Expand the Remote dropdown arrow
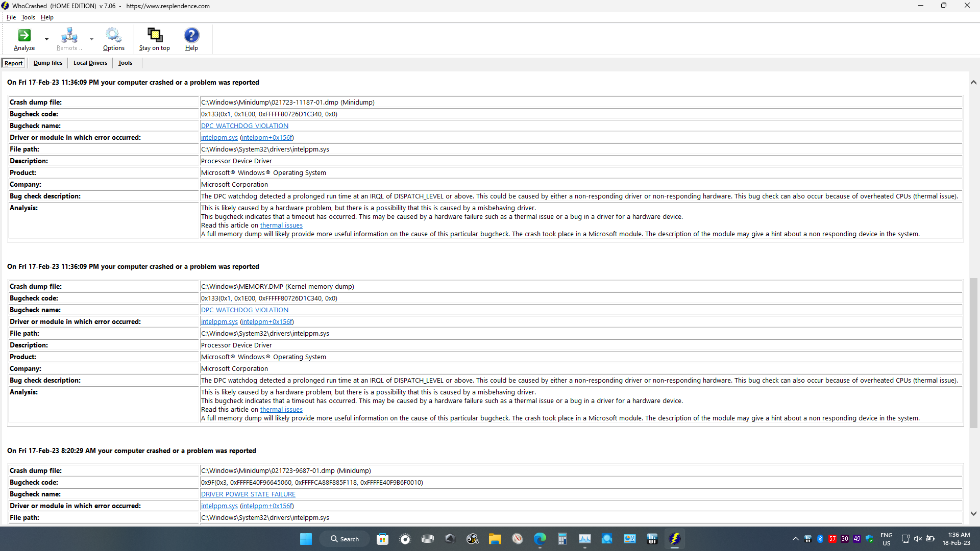Image resolution: width=980 pixels, height=551 pixels. click(x=91, y=39)
